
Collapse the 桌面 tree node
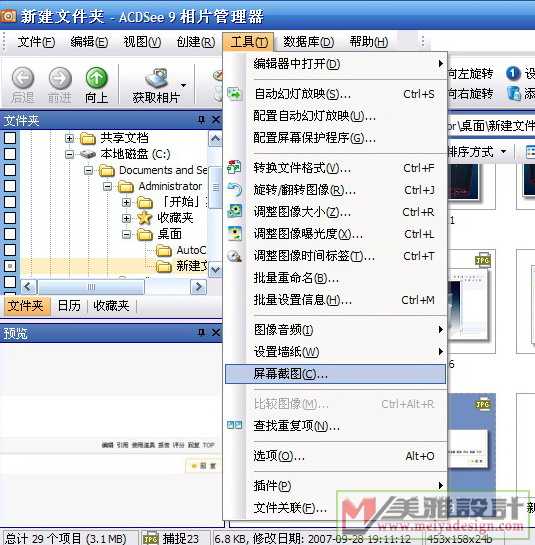coord(127,234)
